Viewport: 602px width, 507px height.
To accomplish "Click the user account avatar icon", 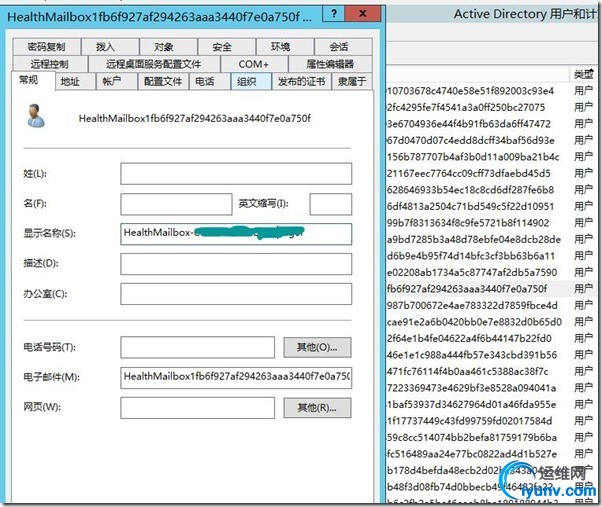I will tap(36, 116).
